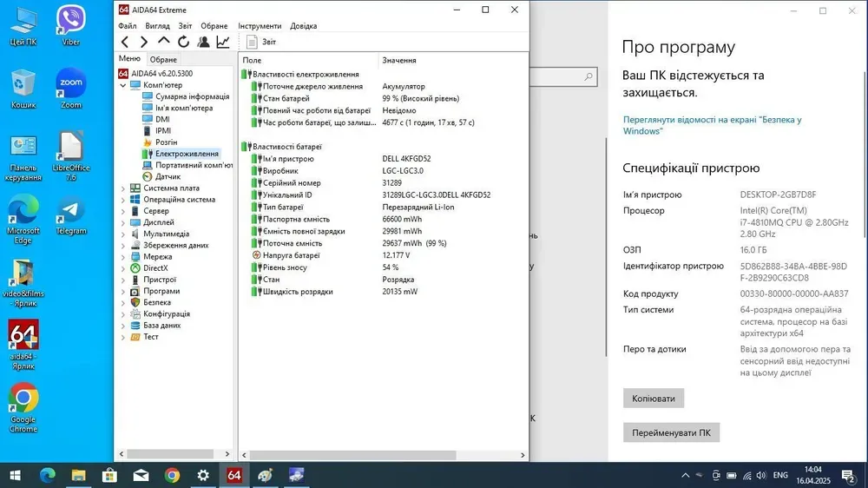Click the user profile toolbar icon

pyautogui.click(x=203, y=42)
